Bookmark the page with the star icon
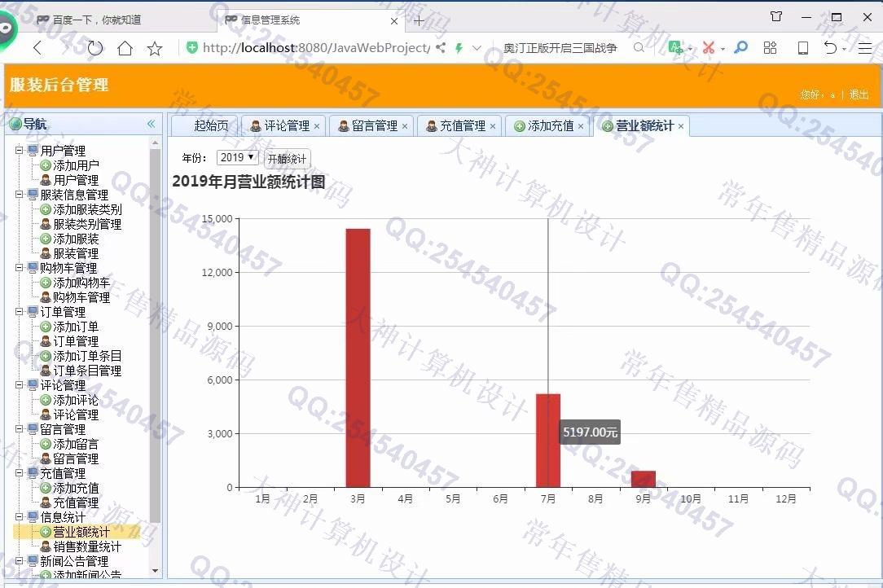The height and width of the screenshot is (588, 883). tap(155, 48)
